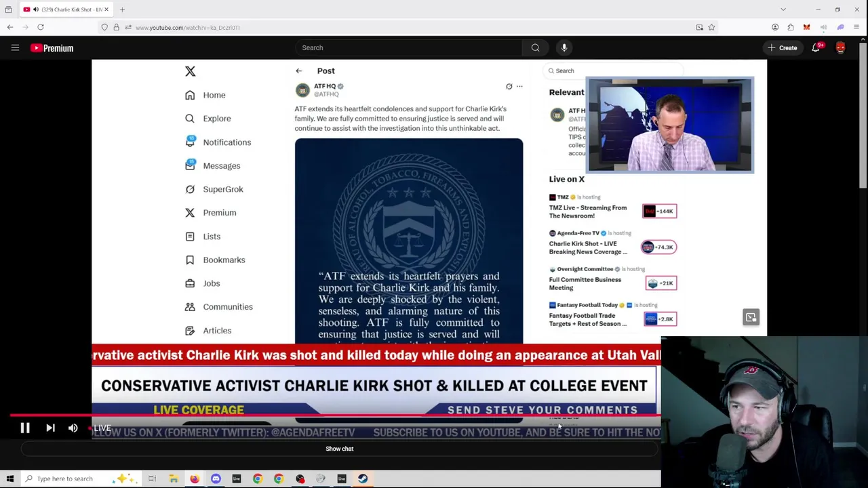Viewport: 868px width, 488px height.
Task: Skip to next video in player
Action: pos(50,428)
